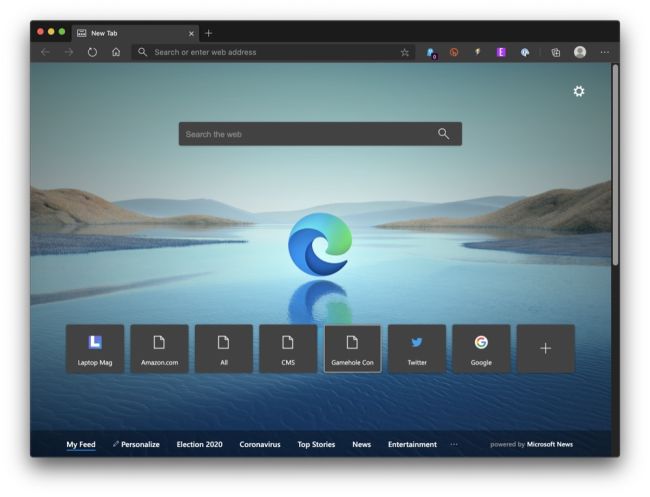This screenshot has height=497, width=650.
Task: Open page settings gear icon
Action: (579, 91)
